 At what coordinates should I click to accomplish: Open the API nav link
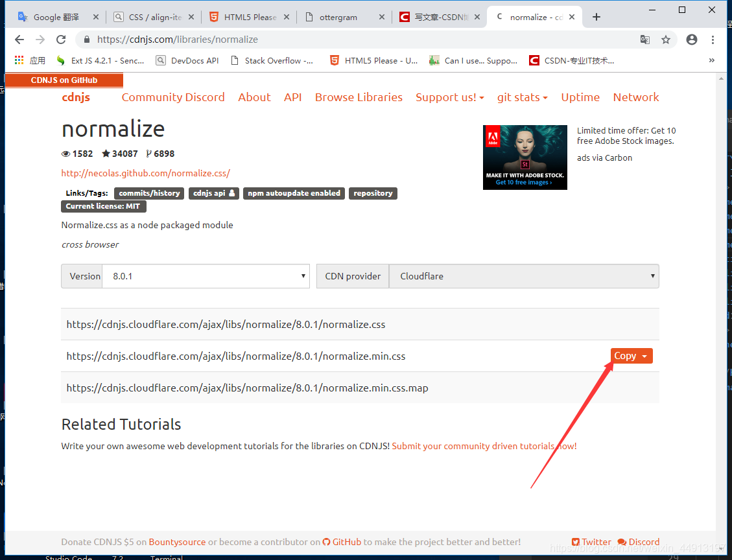tap(292, 97)
